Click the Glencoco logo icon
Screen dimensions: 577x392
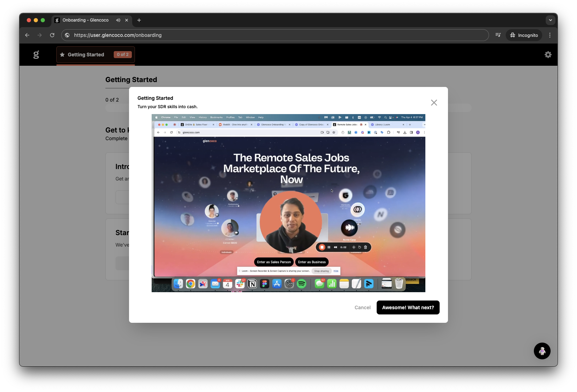36,55
